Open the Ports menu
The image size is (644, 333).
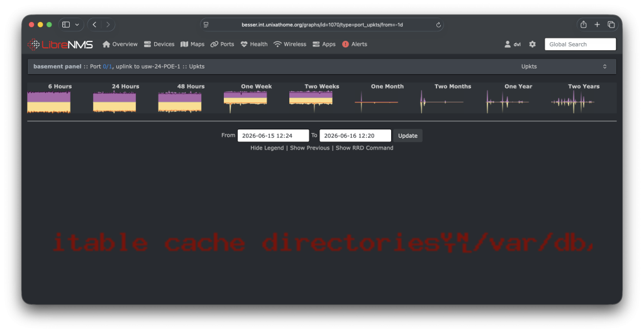point(222,44)
